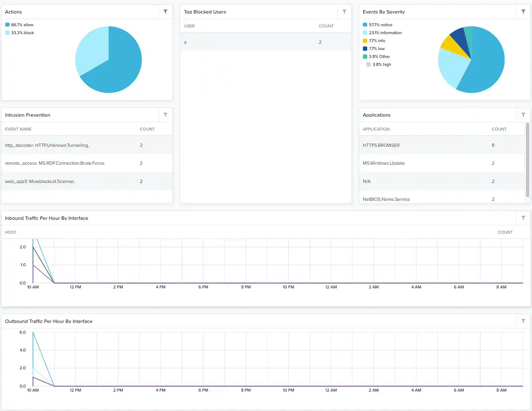Select the Muieblackcat.Scanner event row
532x411 pixels.
[x=87, y=181]
